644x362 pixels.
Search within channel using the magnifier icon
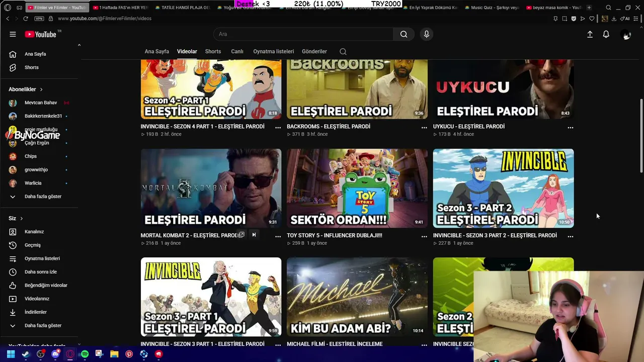pos(343,51)
